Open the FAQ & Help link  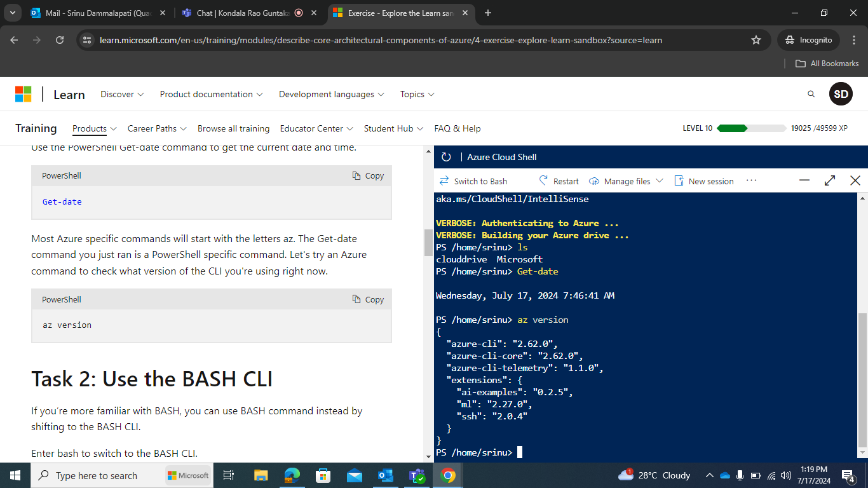[x=458, y=128]
